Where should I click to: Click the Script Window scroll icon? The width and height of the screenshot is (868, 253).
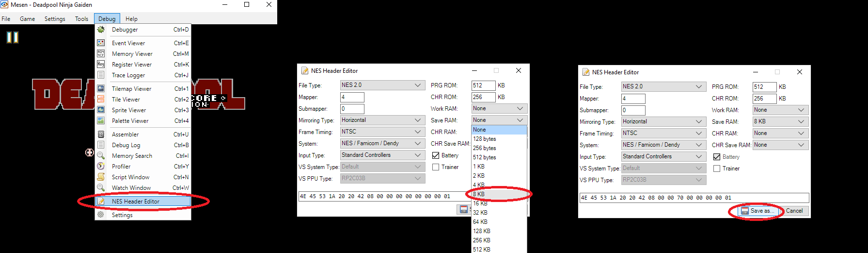(x=101, y=177)
